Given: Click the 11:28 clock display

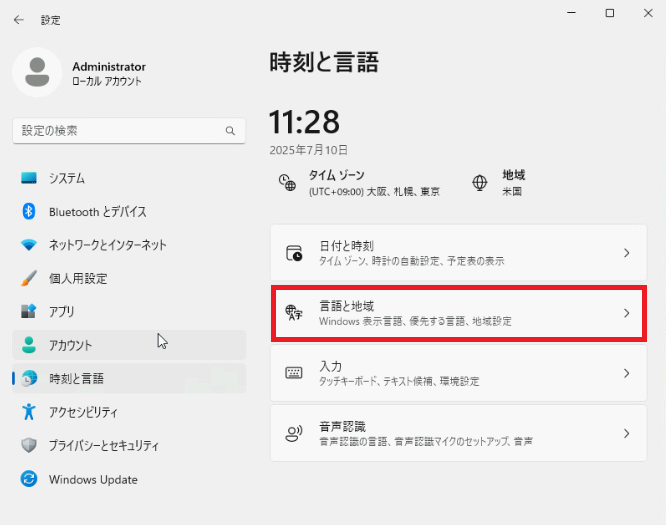Looking at the screenshot, I should 304,122.
